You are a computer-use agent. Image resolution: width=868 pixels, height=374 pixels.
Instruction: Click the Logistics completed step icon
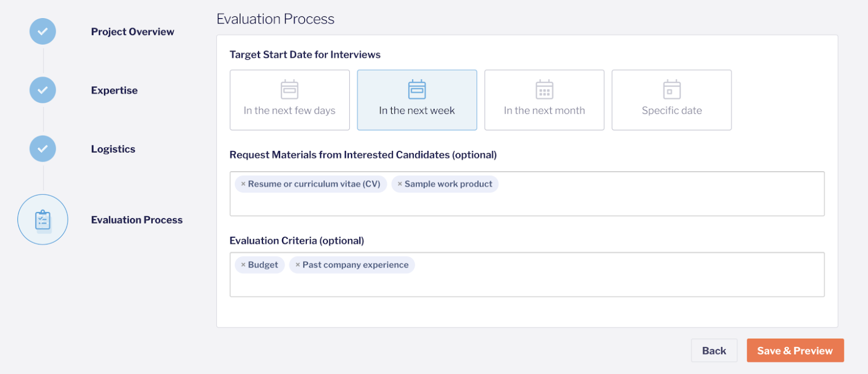[43, 149]
